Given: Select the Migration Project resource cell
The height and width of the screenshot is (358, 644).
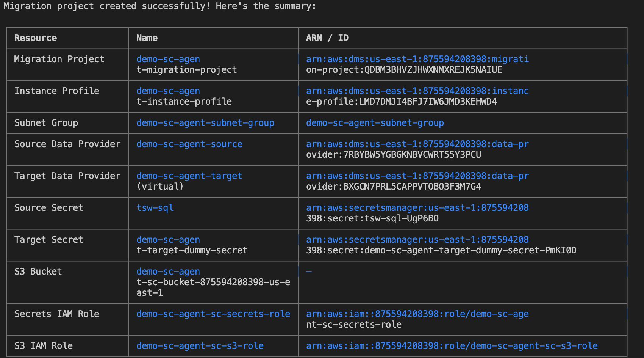Looking at the screenshot, I should click(x=59, y=59).
